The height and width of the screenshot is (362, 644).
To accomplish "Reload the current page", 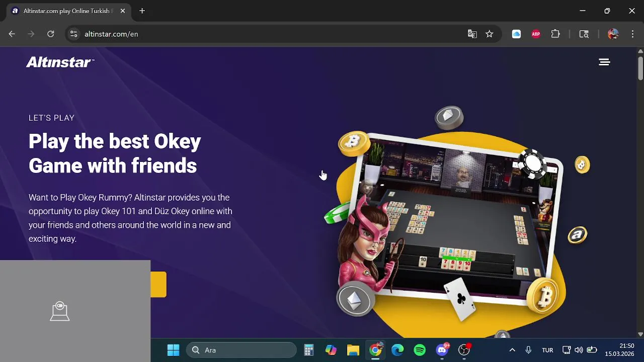I will (50, 34).
